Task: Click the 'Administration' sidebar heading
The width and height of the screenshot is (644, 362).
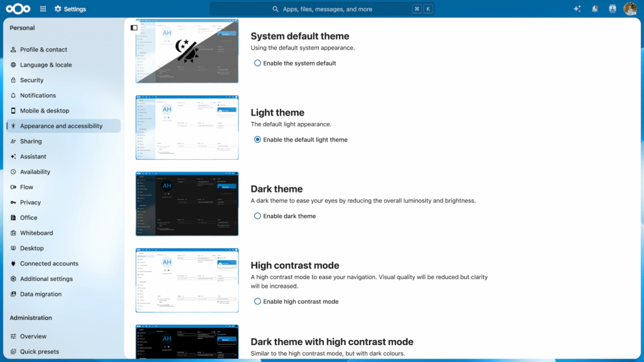Action: pyautogui.click(x=31, y=317)
